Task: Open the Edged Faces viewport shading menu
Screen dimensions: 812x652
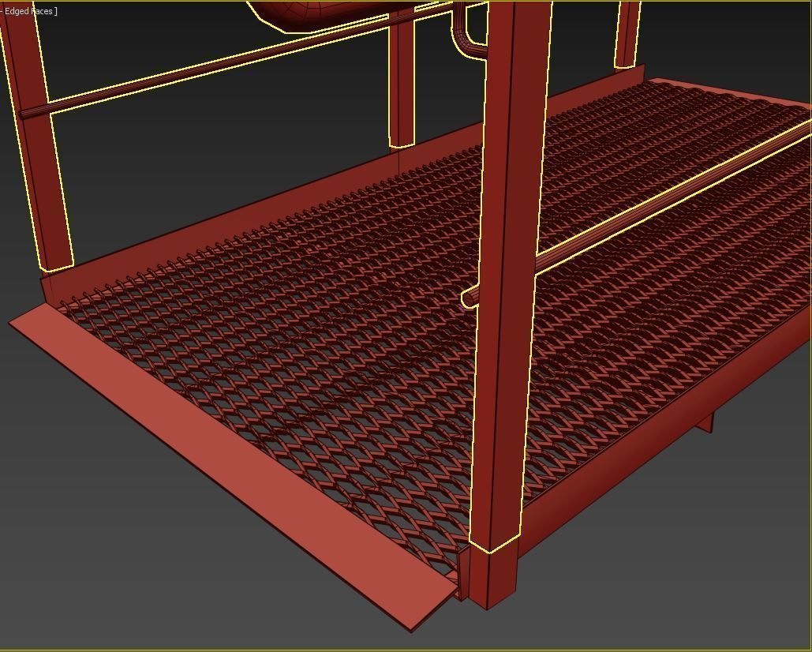Action: coord(29,11)
